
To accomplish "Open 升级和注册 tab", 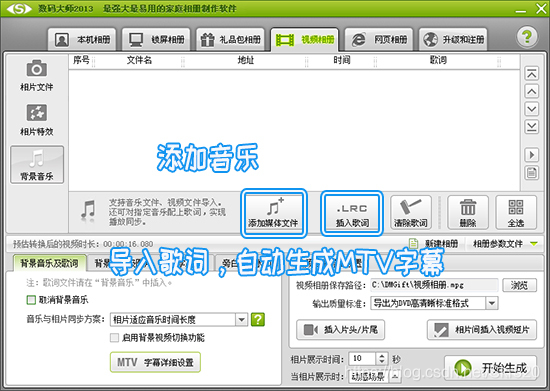I will point(453,39).
